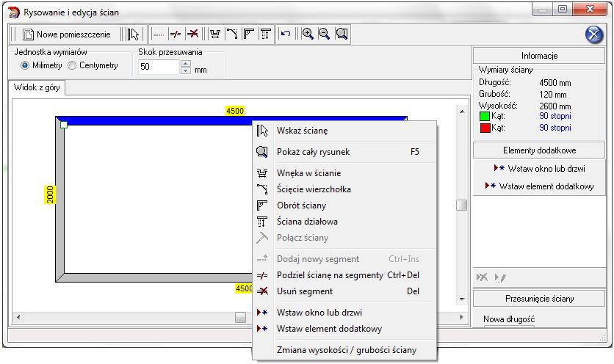The height and width of the screenshot is (364, 614).
Task: Choose Usuń segment from context menu
Action: coord(344,291)
